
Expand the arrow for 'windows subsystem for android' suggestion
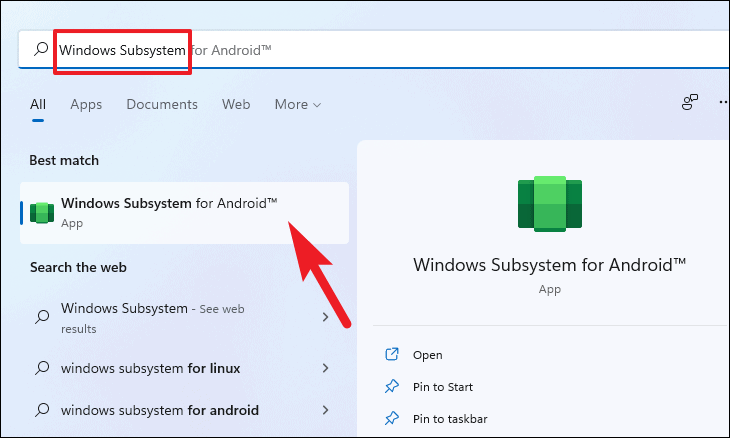coord(325,410)
